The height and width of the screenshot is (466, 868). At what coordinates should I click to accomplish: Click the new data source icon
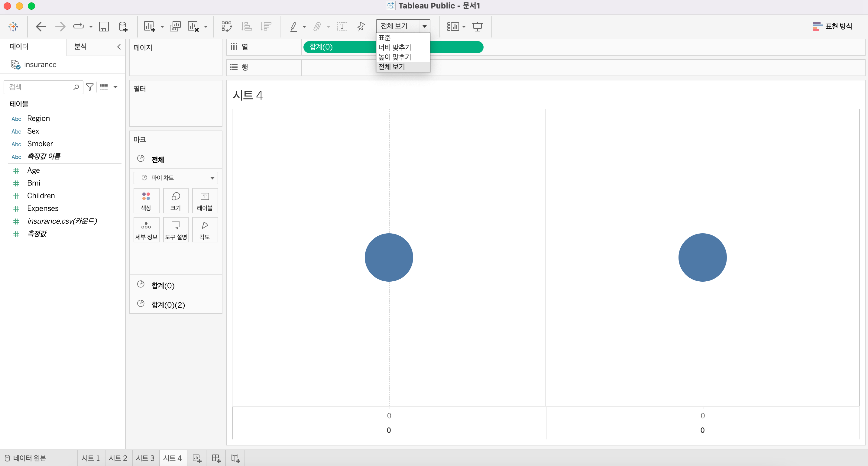tap(123, 26)
